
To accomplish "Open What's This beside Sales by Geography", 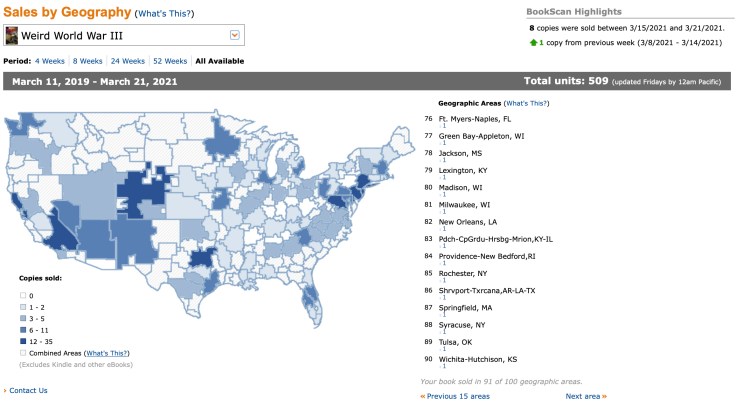I will coord(163,14).
